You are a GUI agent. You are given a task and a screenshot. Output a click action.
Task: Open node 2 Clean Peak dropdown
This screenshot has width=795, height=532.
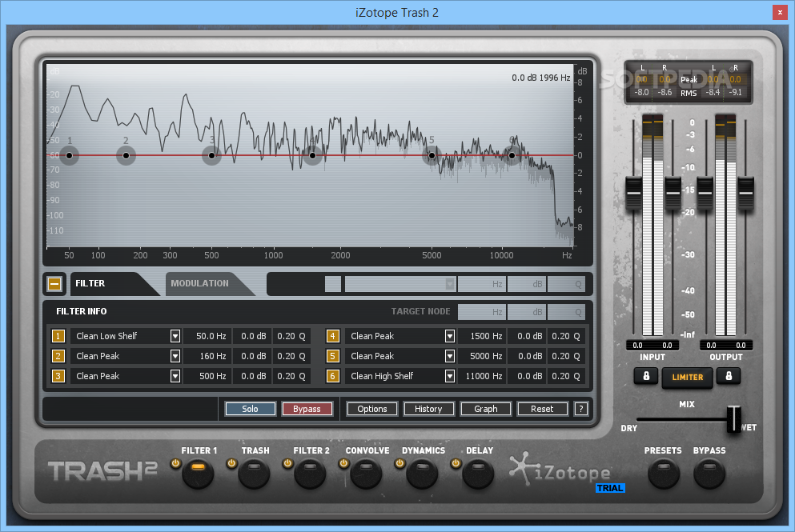tap(175, 356)
